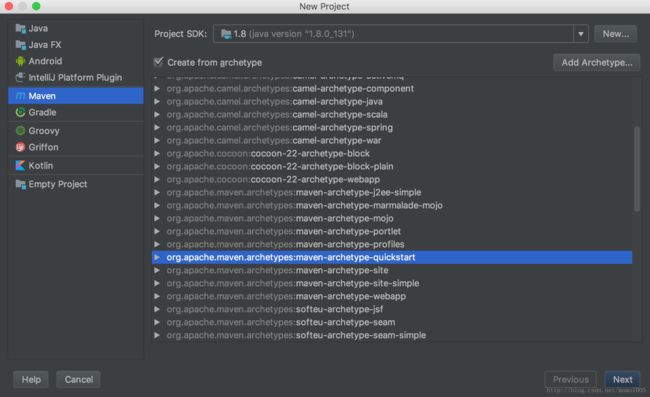
Task: Select maven-archetype-site-simple archetype
Action: (x=392, y=283)
